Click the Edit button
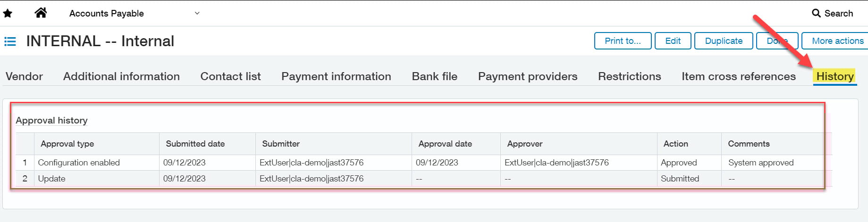The width and height of the screenshot is (868, 222). 673,41
